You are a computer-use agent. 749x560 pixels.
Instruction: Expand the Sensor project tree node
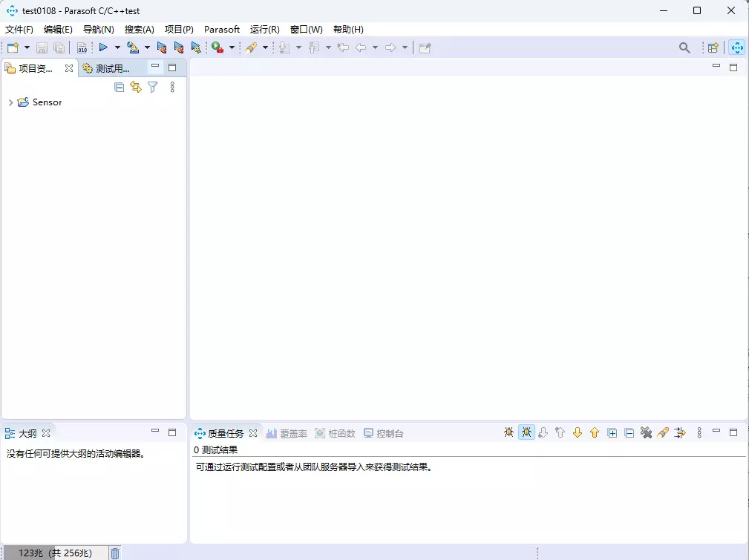click(x=10, y=102)
